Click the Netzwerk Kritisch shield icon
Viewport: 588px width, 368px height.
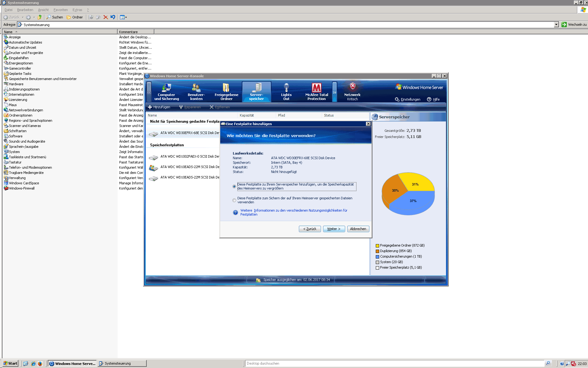click(352, 86)
